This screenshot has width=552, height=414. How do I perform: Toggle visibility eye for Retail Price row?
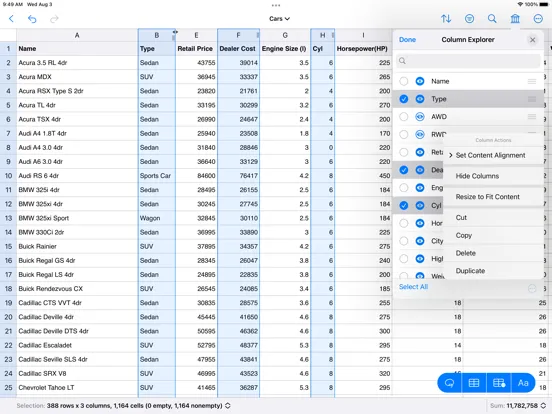[420, 152]
